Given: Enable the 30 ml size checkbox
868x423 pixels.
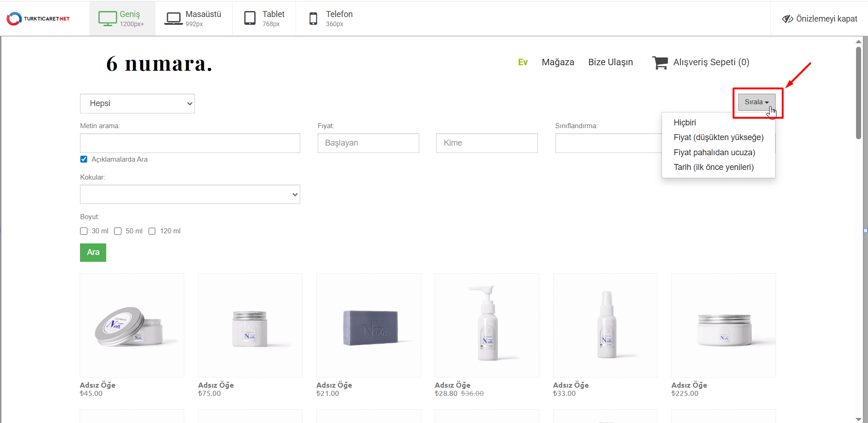Looking at the screenshot, I should (84, 231).
